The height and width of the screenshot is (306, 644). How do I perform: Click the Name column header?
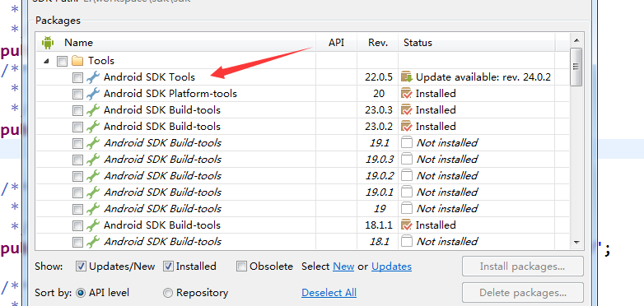(x=175, y=43)
